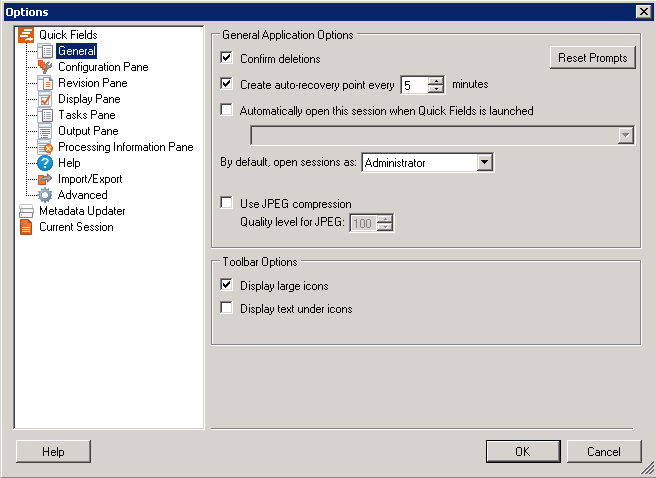The width and height of the screenshot is (656, 478).
Task: Increase JPEG quality level spinner
Action: click(x=384, y=219)
